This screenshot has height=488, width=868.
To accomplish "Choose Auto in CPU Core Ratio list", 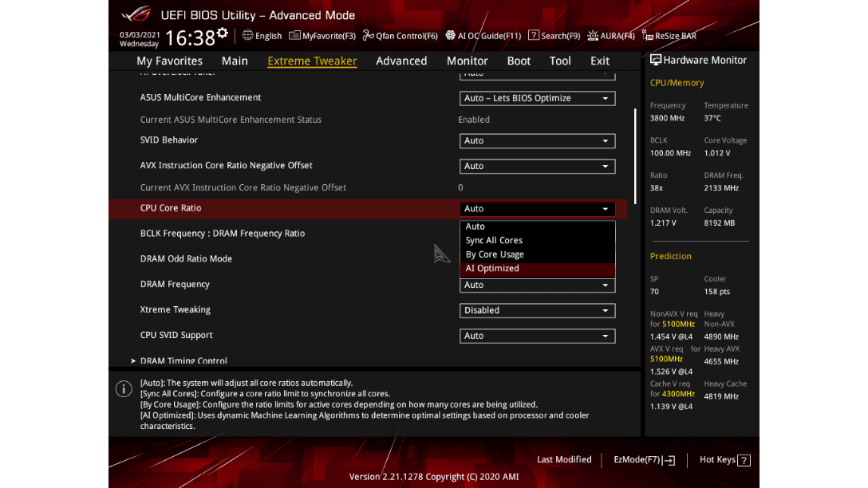I will click(x=537, y=226).
